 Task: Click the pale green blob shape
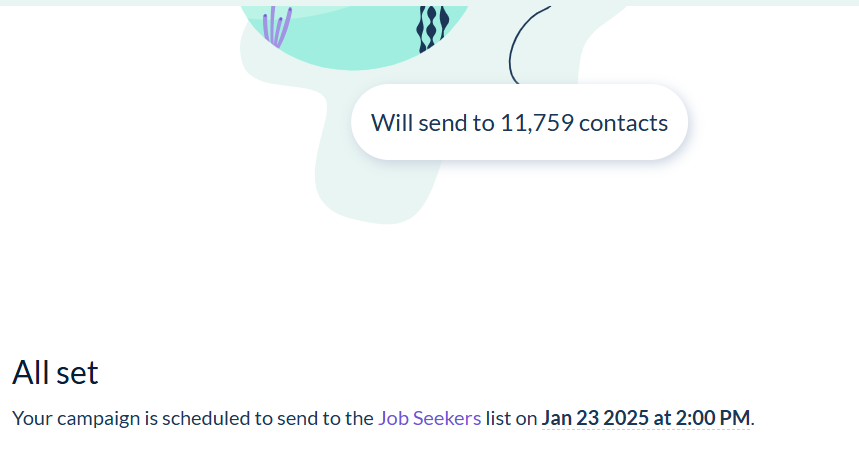click(370, 180)
